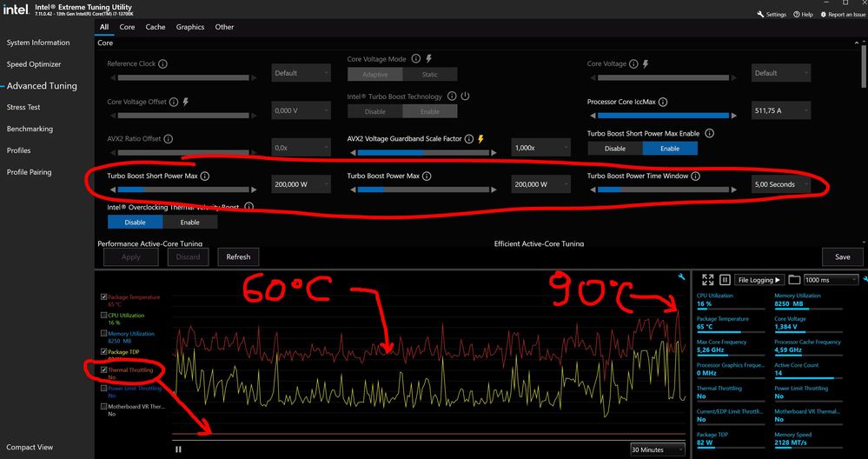The width and height of the screenshot is (868, 459).
Task: Open Turbo Boost Short Power Max 200,000 W dropdown
Action: [301, 184]
